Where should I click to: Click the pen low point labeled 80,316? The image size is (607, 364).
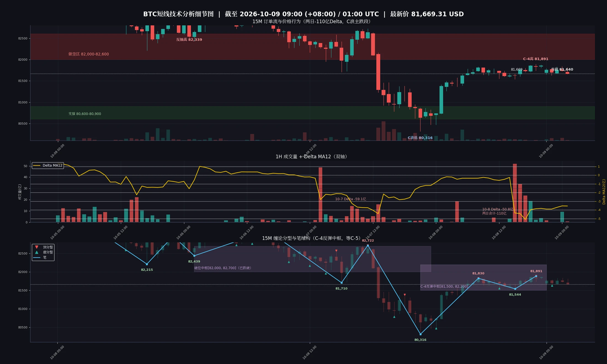click(x=420, y=334)
